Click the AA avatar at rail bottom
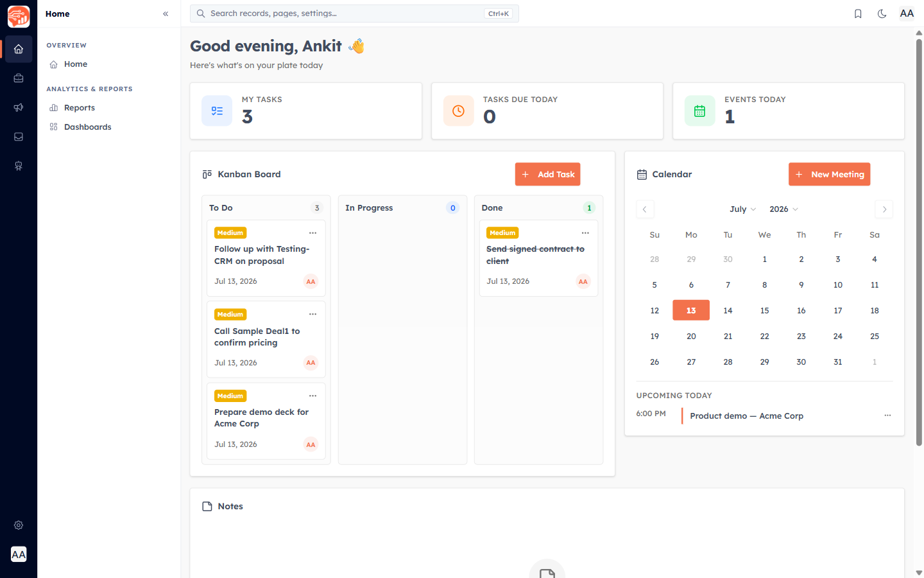This screenshot has width=924, height=578. tap(19, 554)
